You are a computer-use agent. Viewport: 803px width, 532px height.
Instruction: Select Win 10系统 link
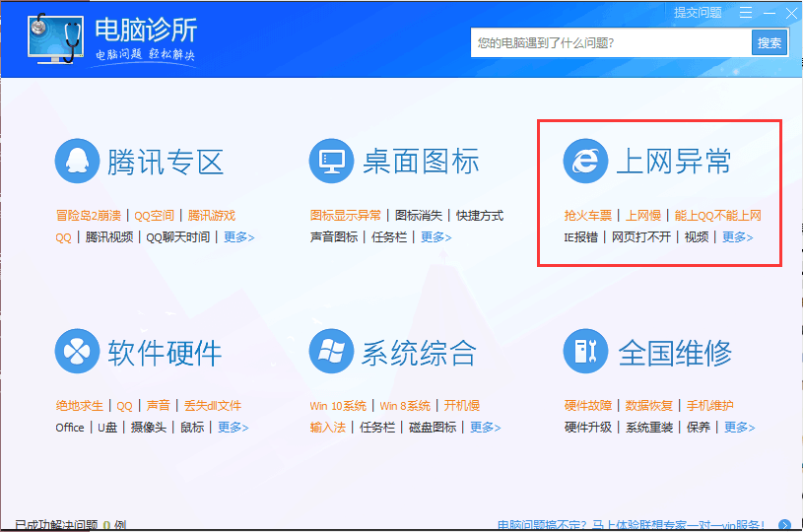click(338, 406)
